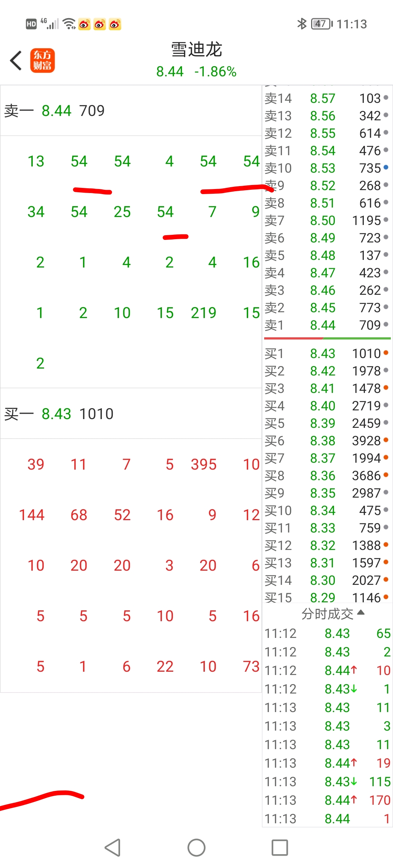
Task: Tap trade at 11:13 with volume 170
Action: pos(327,800)
